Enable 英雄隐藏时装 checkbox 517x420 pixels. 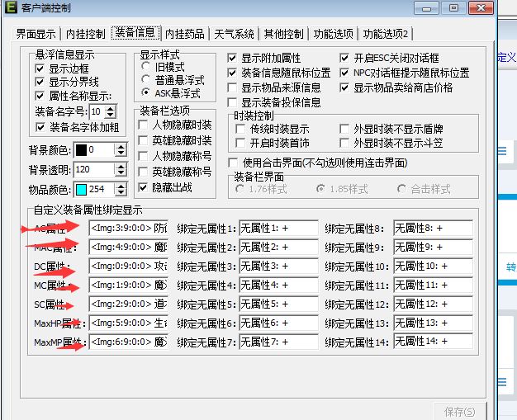(143, 140)
